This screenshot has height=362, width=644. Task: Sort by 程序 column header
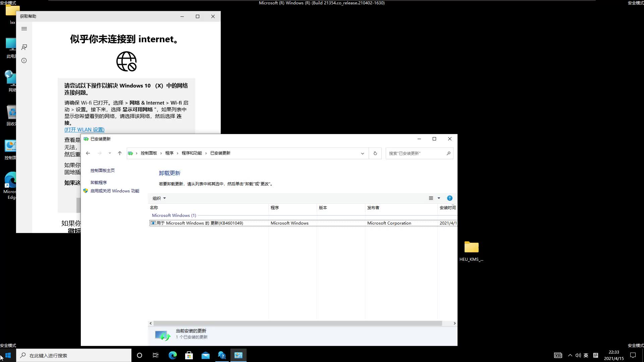pos(292,208)
